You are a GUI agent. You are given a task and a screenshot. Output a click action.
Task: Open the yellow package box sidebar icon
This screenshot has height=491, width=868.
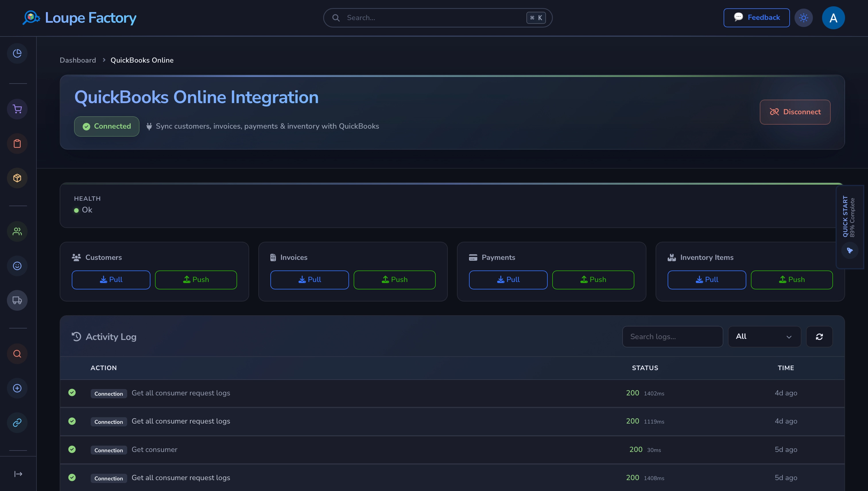[x=17, y=178]
